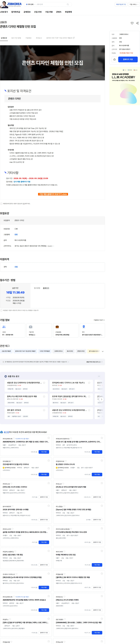Click the 배너디자인 tag
This screenshot has width=140, height=644.
[70, 351]
